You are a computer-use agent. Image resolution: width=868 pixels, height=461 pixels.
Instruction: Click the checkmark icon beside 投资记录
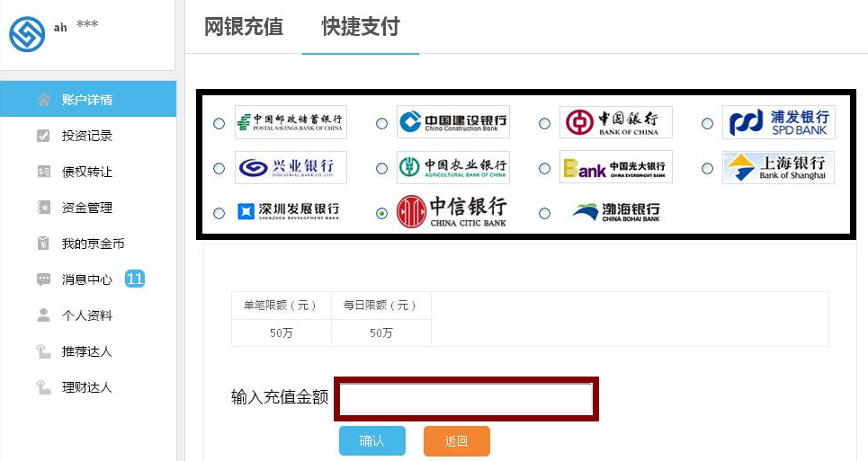(x=43, y=136)
